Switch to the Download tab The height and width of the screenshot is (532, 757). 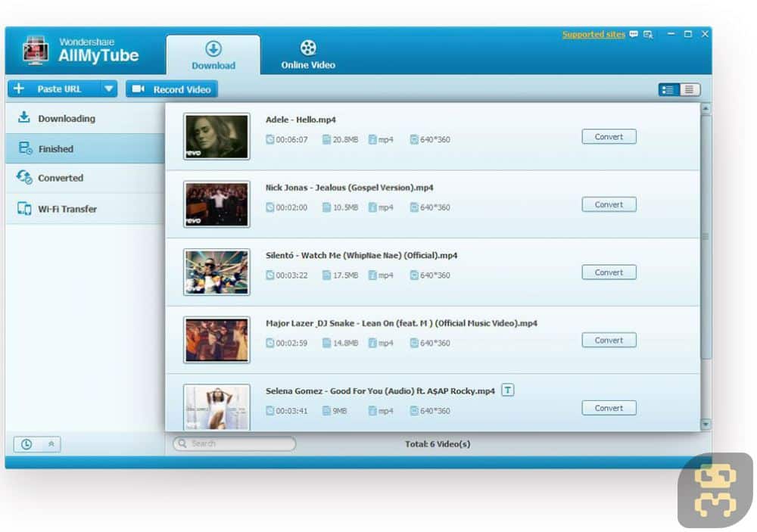pos(213,55)
